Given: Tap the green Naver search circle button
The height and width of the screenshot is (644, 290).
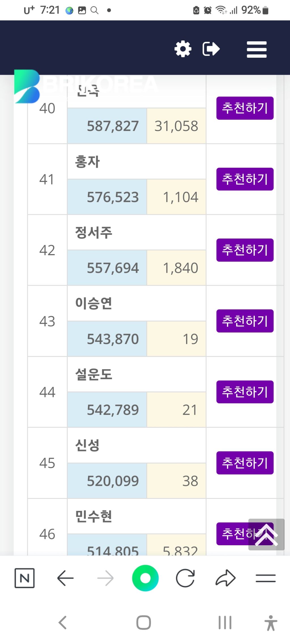Looking at the screenshot, I should pos(145,578).
